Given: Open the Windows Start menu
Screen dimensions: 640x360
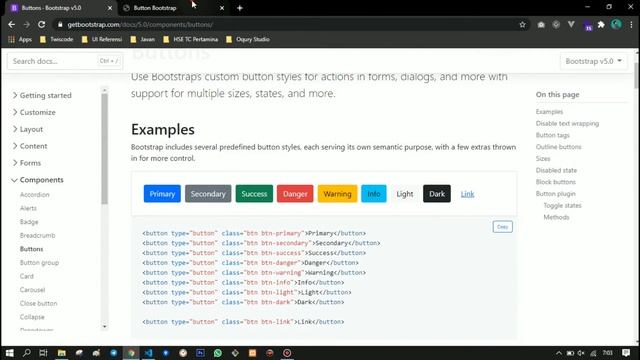Looking at the screenshot, I should 9,353.
